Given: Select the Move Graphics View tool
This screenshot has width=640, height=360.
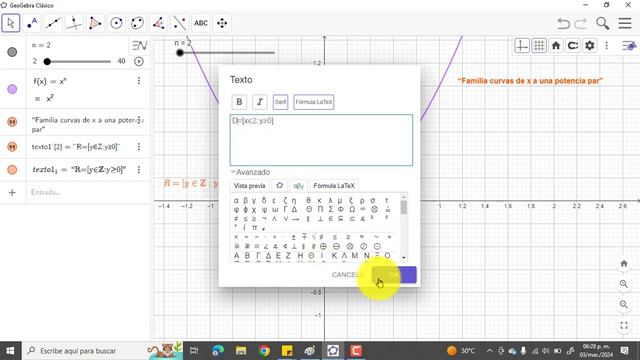Looking at the screenshot, I should point(222,23).
